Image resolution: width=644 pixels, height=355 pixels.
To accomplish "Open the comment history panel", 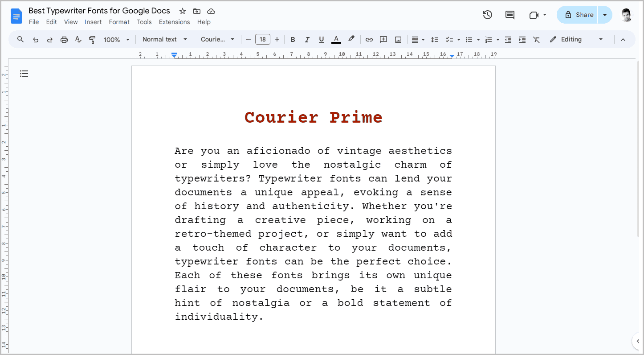I will coord(510,15).
